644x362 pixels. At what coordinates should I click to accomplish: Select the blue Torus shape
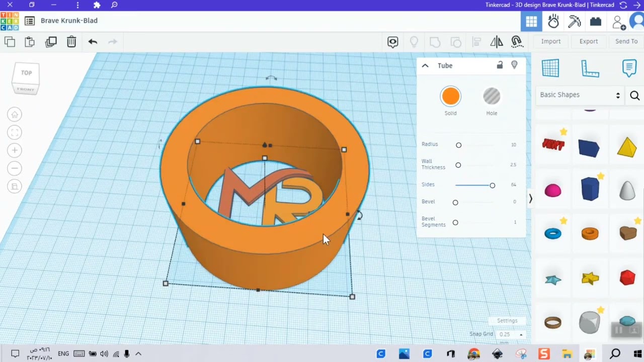(553, 234)
